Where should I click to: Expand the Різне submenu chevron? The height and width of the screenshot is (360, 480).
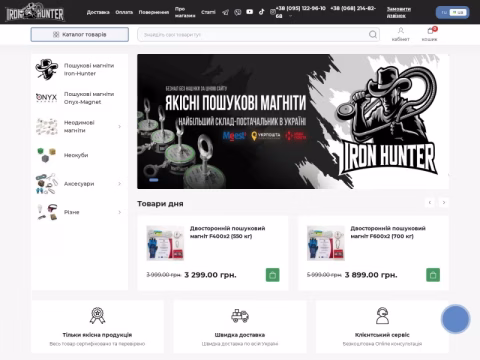(x=119, y=212)
